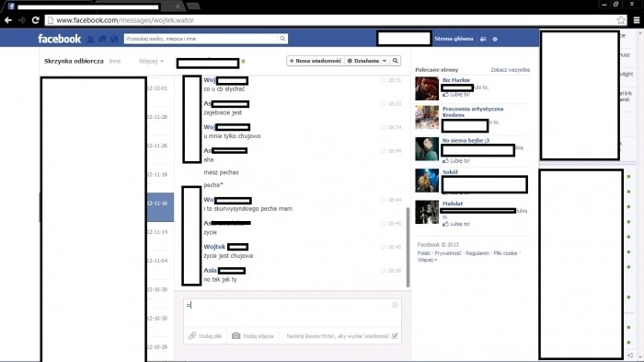Image resolution: width=644 pixels, height=362 pixels.
Task: Open the notifications globe icon
Action: (114, 39)
